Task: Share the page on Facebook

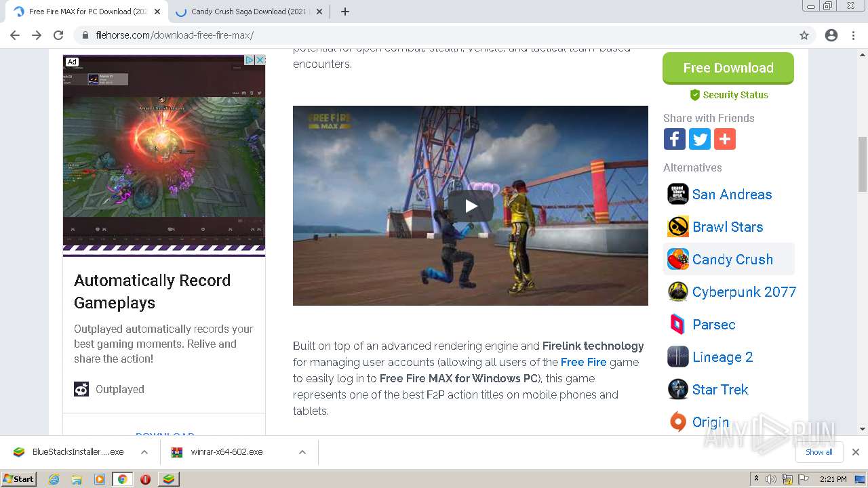Action: pos(674,139)
